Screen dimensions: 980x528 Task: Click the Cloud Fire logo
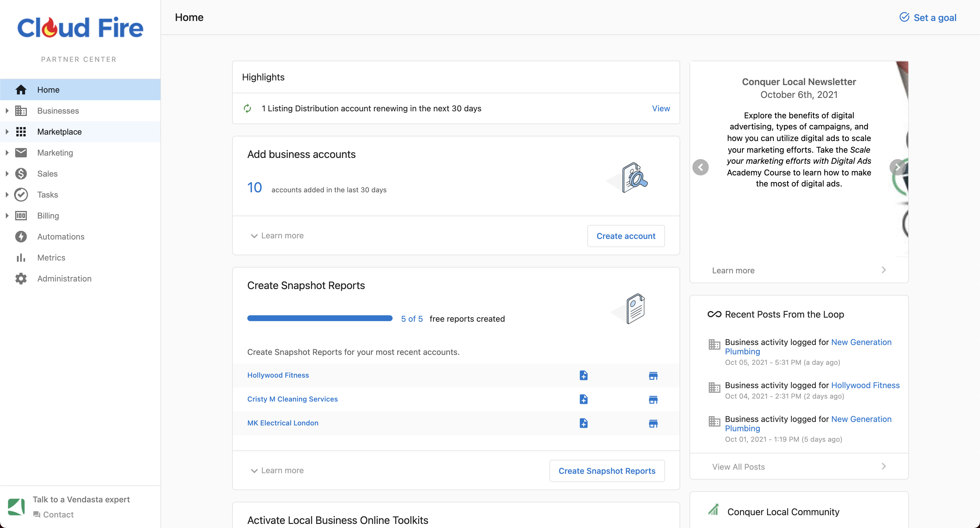coord(80,27)
